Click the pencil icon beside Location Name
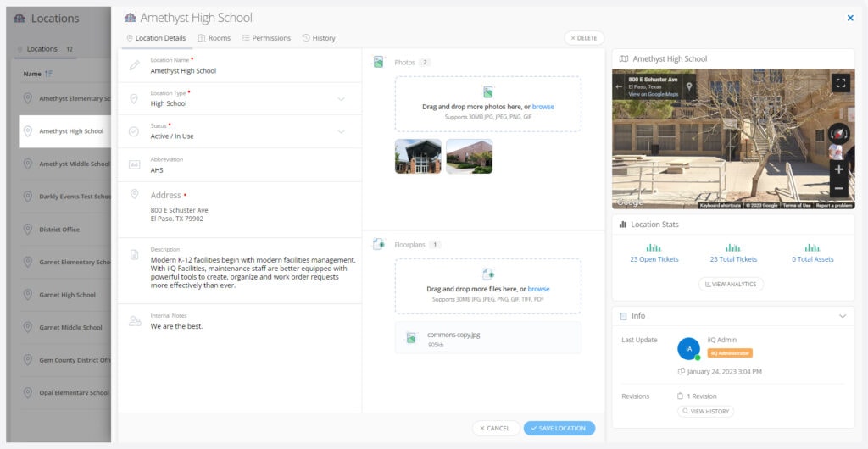Viewport: 868px width, 449px height. point(134,65)
